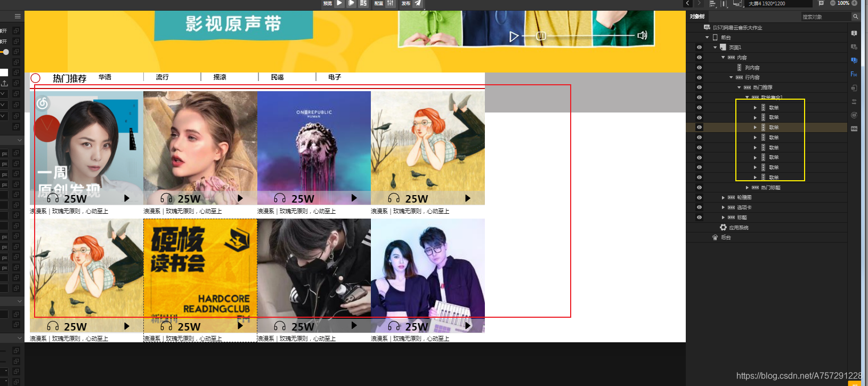Collapse the 页面1 tree node
Viewport: 868px width, 386px height.
coord(715,47)
